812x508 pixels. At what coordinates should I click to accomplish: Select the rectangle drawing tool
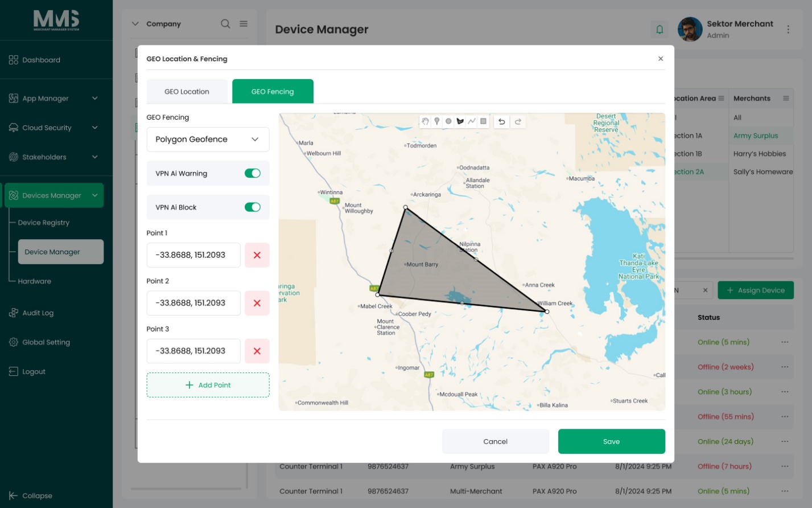click(483, 121)
